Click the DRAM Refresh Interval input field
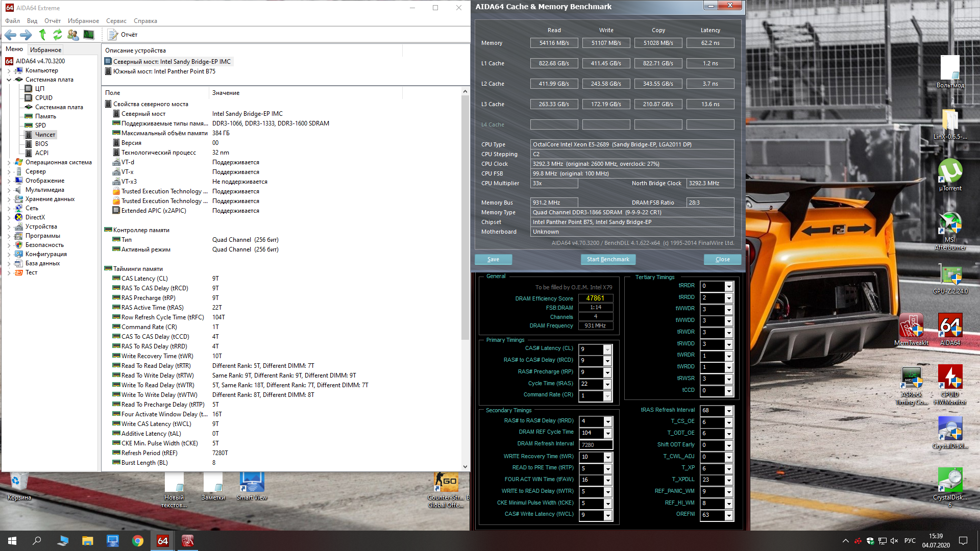Screen dimensions: 980x551 tap(595, 445)
